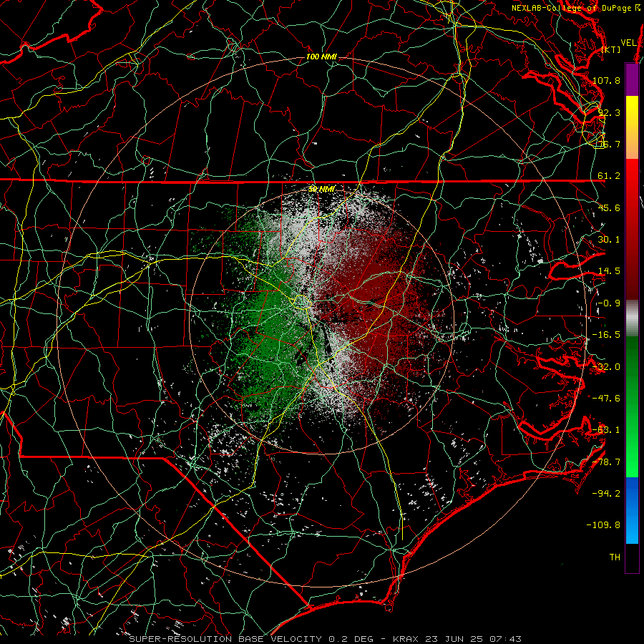Pick the purple segment of the velocity scale

[x=632, y=79]
